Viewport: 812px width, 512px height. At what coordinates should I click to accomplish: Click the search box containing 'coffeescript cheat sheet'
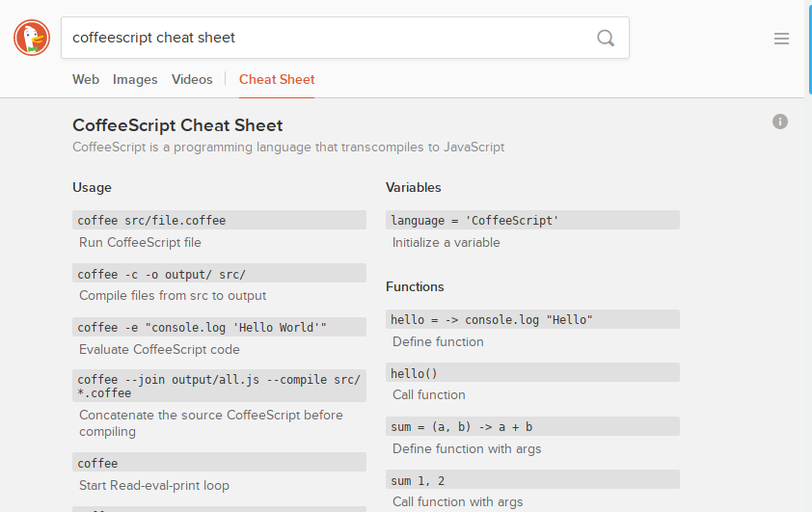click(x=328, y=38)
